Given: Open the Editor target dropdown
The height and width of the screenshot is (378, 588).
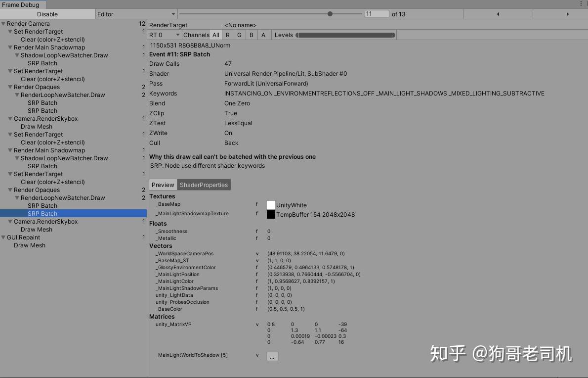Looking at the screenshot, I should click(136, 14).
